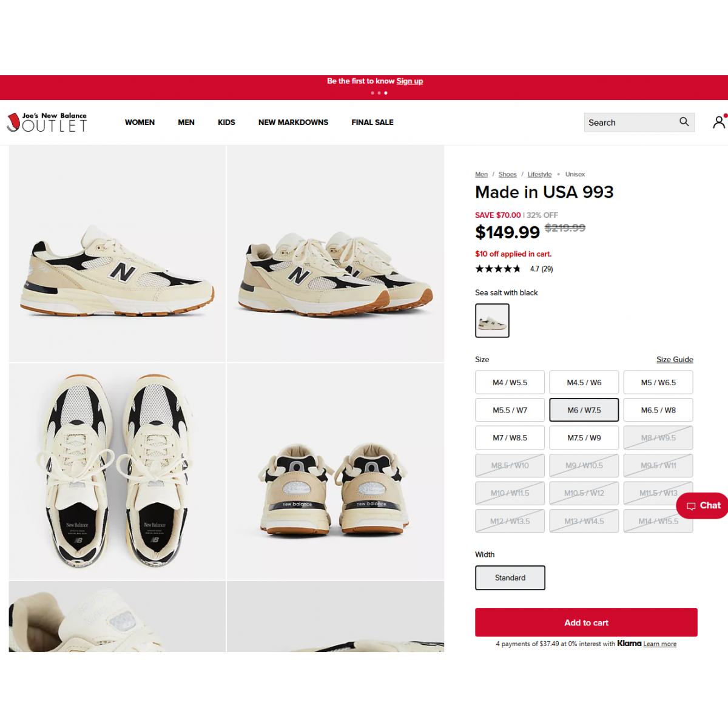This screenshot has width=728, height=728.
Task: Select the last banner carousel dot
Action: 386,93
